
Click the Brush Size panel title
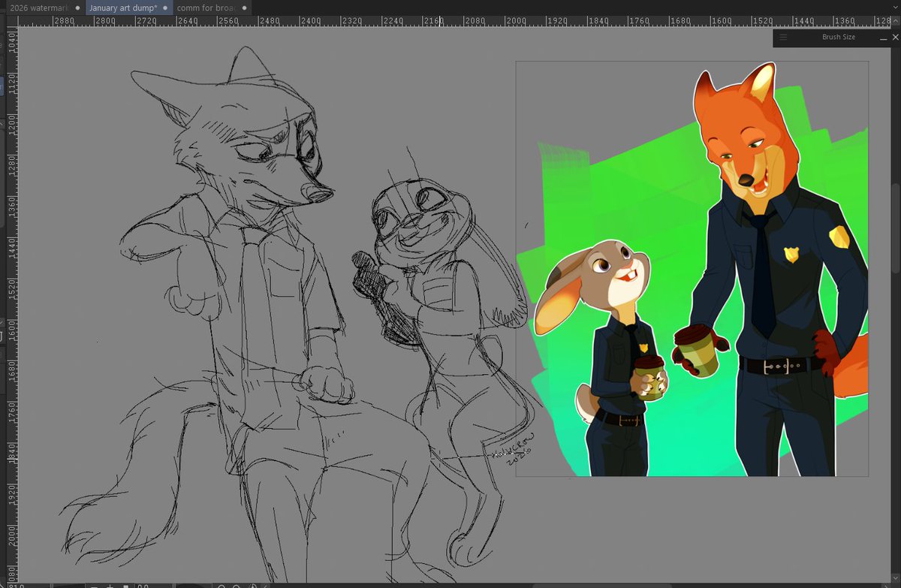click(x=838, y=37)
